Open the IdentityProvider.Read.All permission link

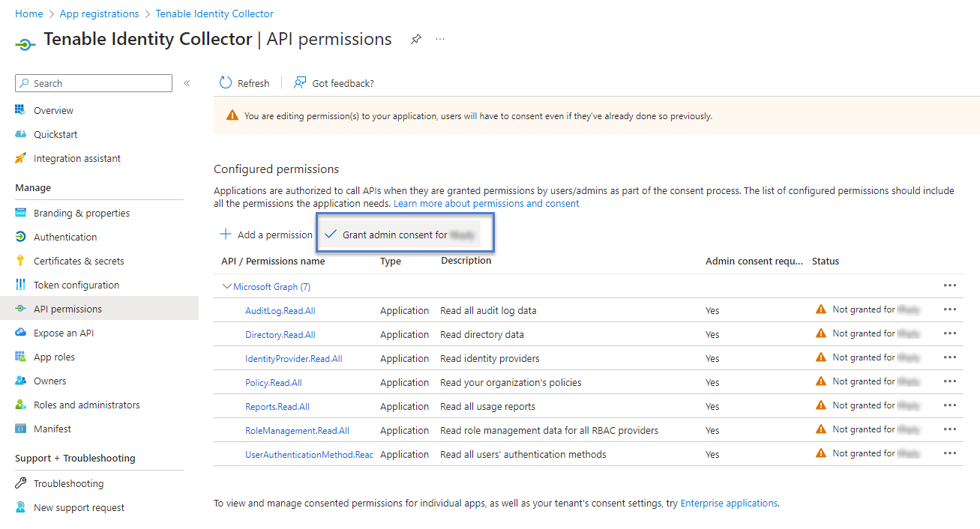(294, 358)
